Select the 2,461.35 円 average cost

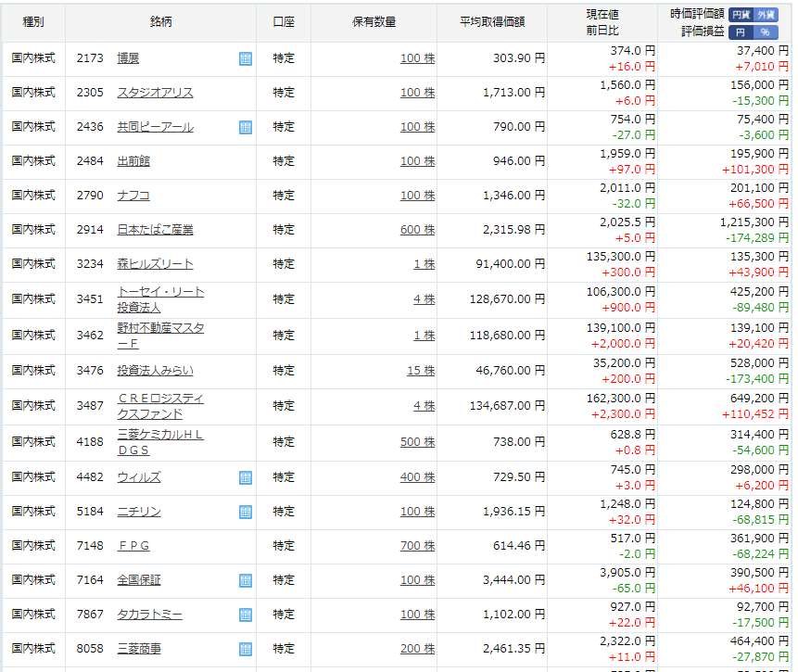pyautogui.click(x=514, y=649)
